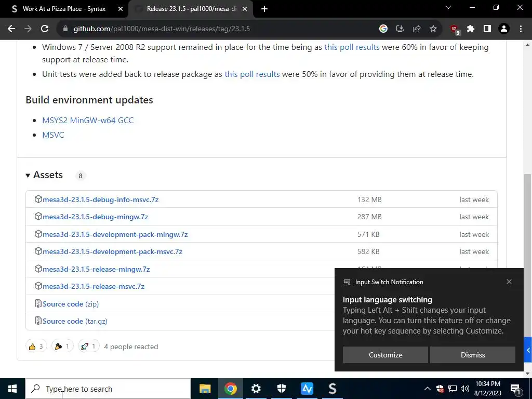Download mesa3d-23.1.5-debug-info-msvc.7z
532x399 pixels.
pos(100,199)
